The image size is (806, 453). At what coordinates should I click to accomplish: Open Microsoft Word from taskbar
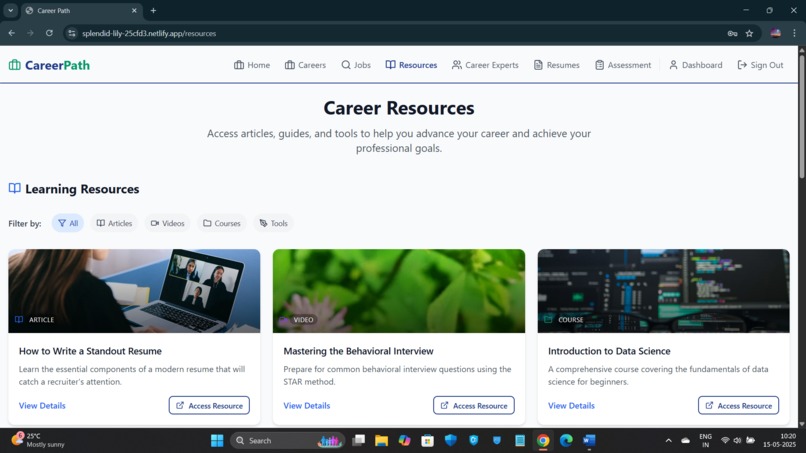click(x=589, y=441)
